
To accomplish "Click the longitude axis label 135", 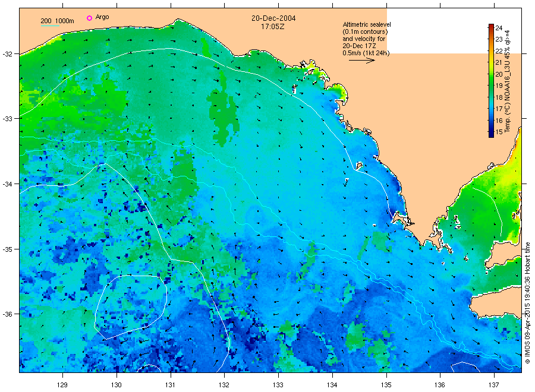I will coord(386,385).
